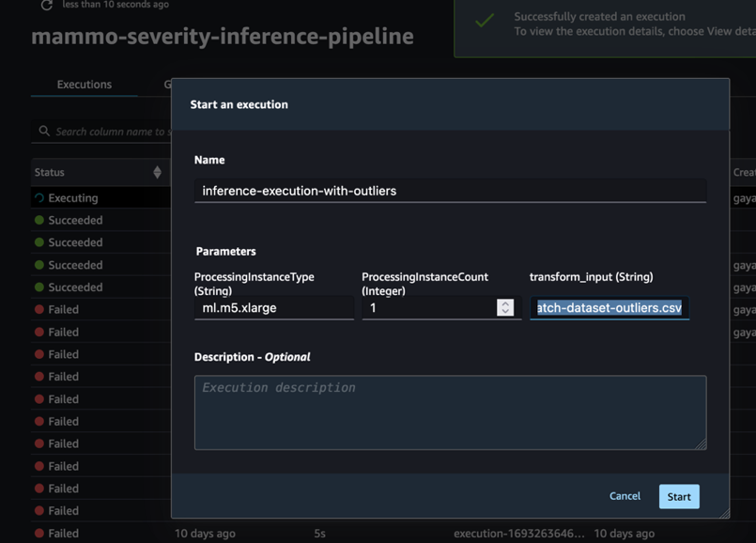Switch to the Executions tab
Image resolution: width=756 pixels, height=543 pixels.
(85, 85)
